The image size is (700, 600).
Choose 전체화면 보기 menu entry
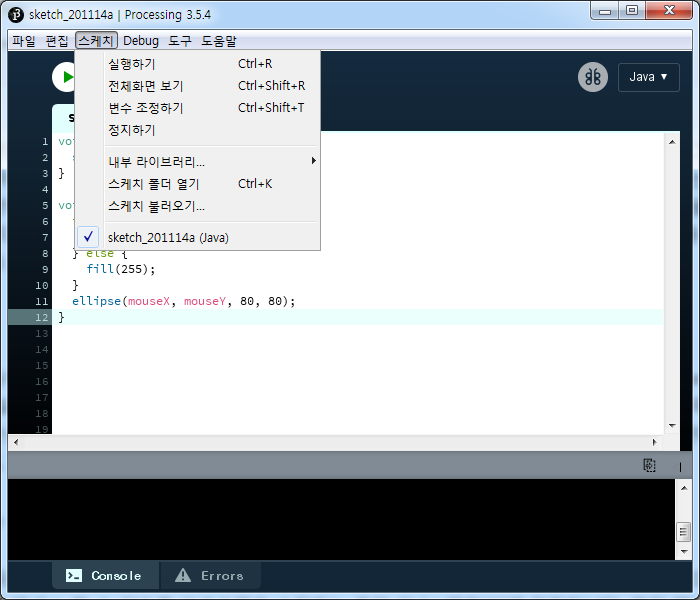197,86
